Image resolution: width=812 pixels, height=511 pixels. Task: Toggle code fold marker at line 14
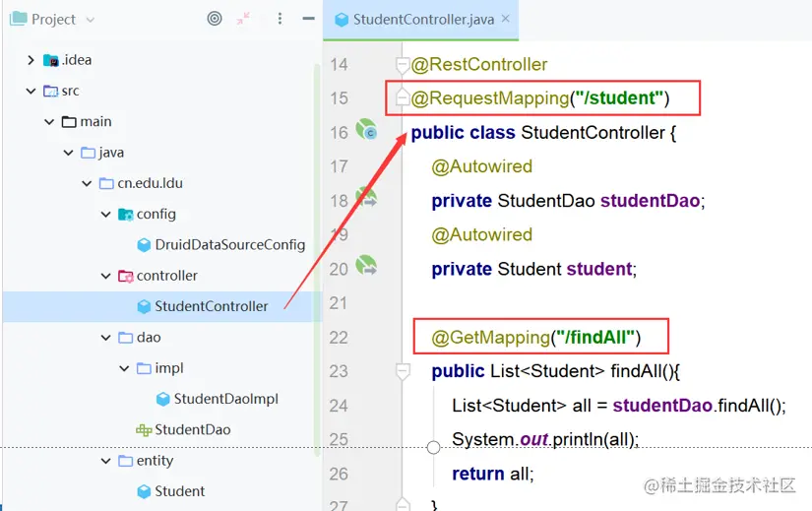403,66
